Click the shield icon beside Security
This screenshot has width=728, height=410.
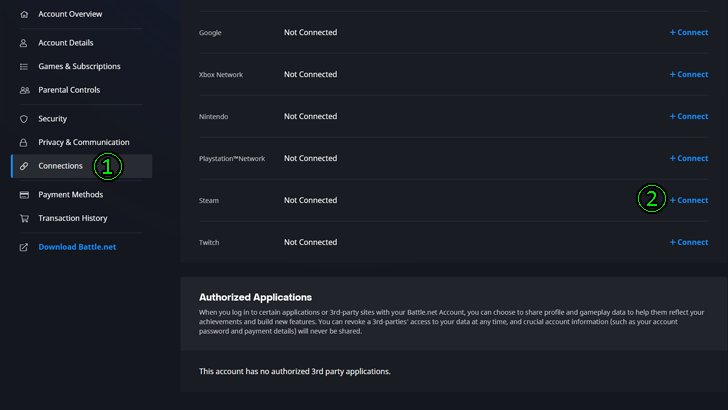(x=24, y=119)
